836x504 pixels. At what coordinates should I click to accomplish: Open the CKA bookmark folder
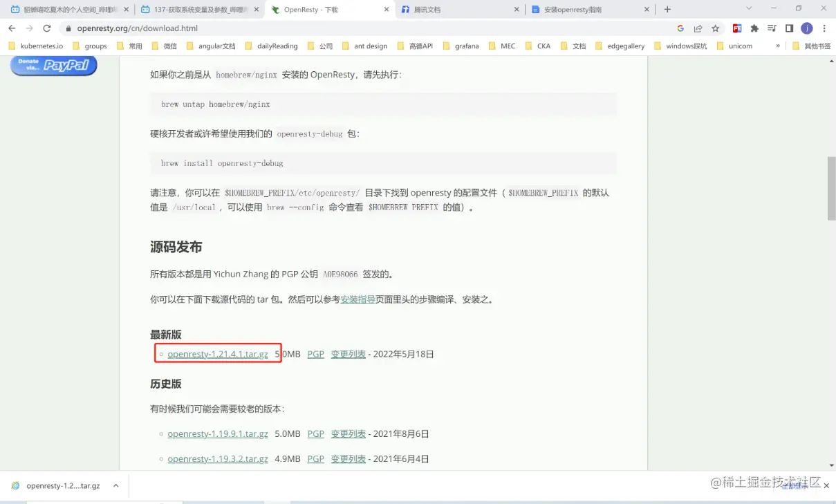pos(537,46)
